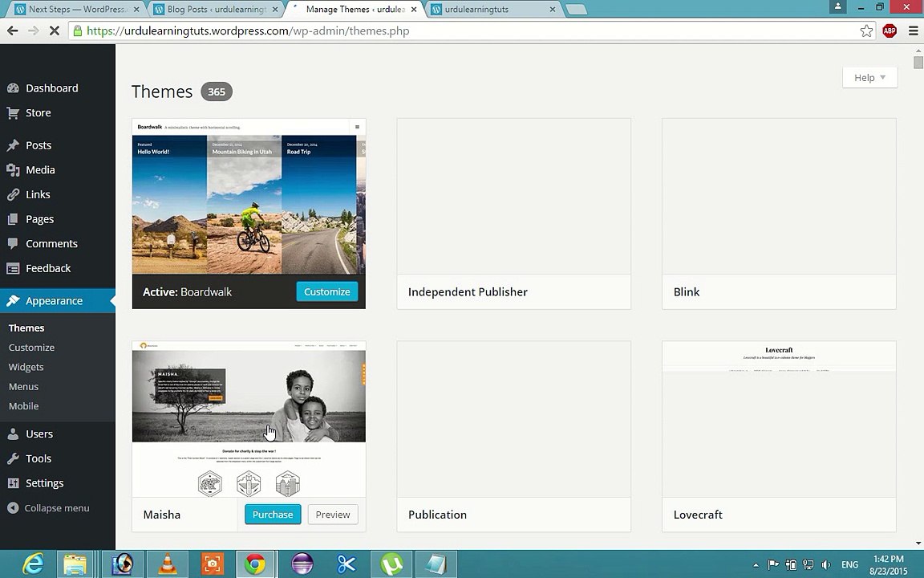
Task: Select the Appearance paintbrush icon
Action: point(13,301)
